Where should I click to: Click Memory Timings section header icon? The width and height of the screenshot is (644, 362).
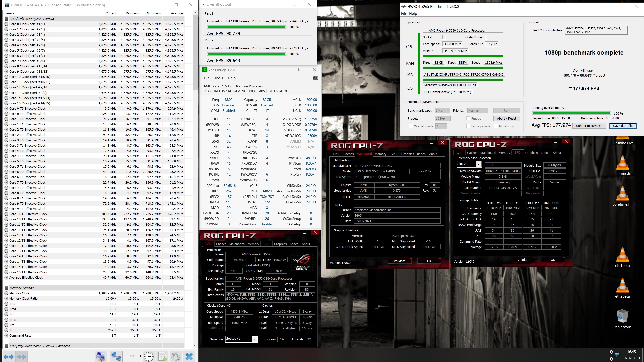(x=6, y=288)
